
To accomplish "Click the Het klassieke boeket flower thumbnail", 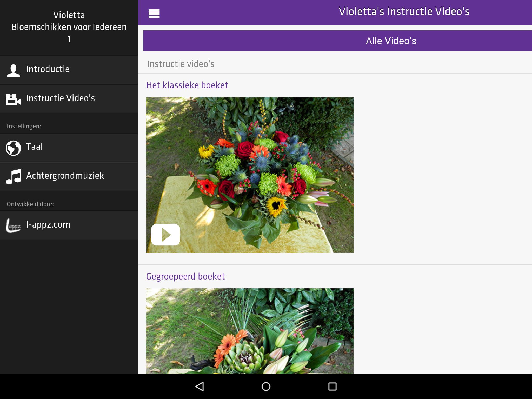I will tap(250, 175).
